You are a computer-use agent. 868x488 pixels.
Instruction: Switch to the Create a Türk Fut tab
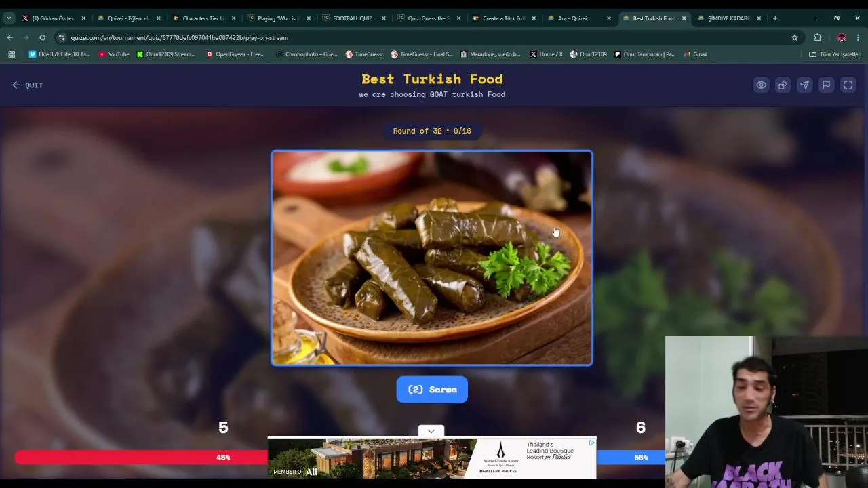[504, 18]
